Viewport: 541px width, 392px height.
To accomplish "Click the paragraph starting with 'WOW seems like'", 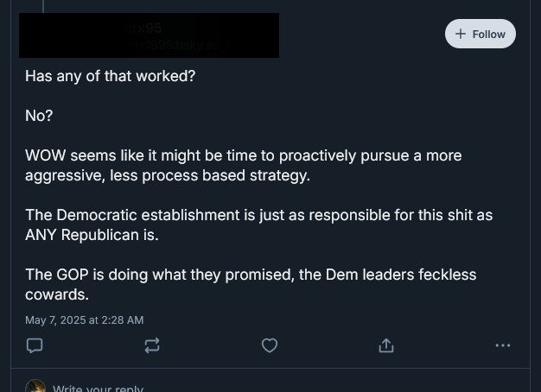I will click(243, 166).
